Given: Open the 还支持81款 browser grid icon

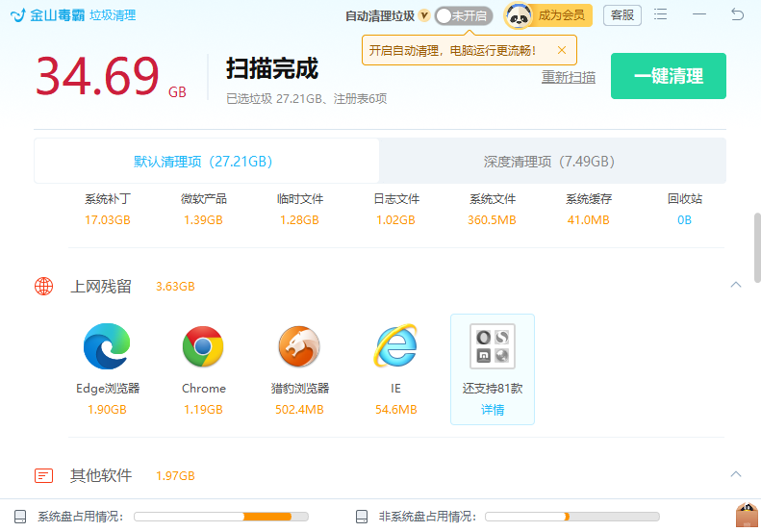Looking at the screenshot, I should [493, 346].
